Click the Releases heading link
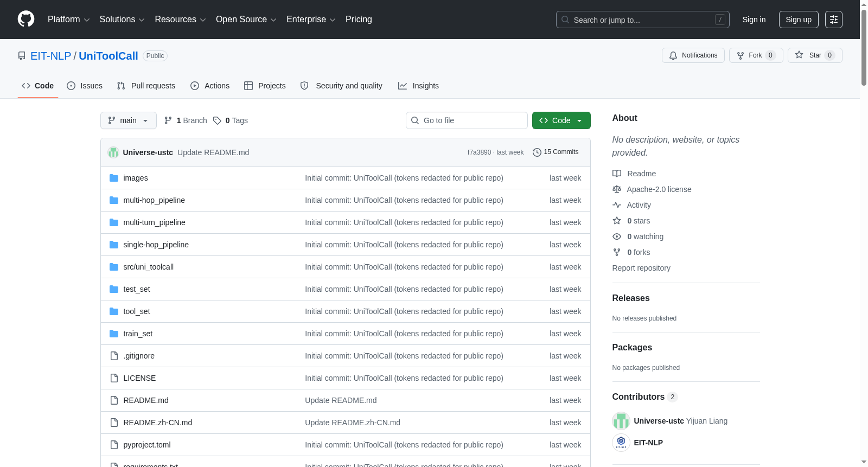The height and width of the screenshot is (467, 868). point(631,298)
